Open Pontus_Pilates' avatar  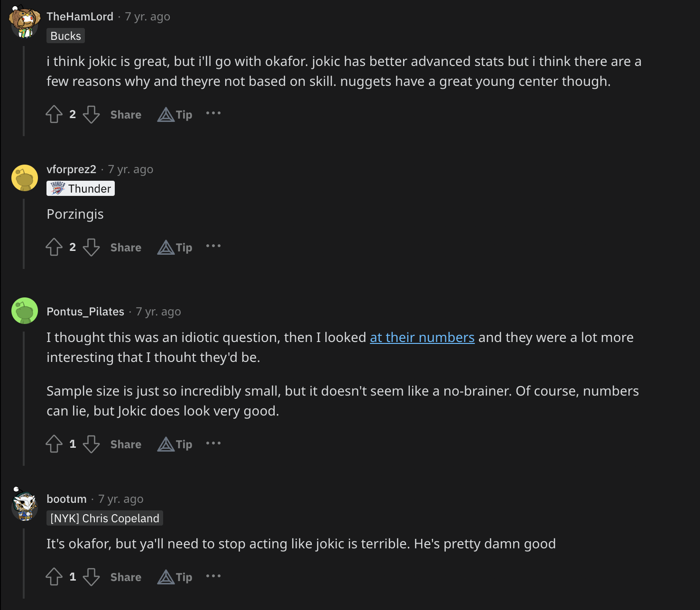25,311
